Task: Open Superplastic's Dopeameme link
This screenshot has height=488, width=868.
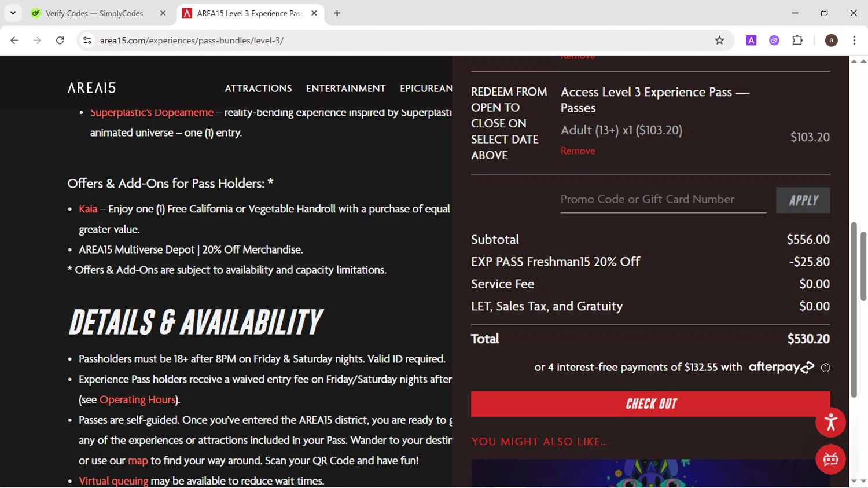Action: click(x=152, y=113)
